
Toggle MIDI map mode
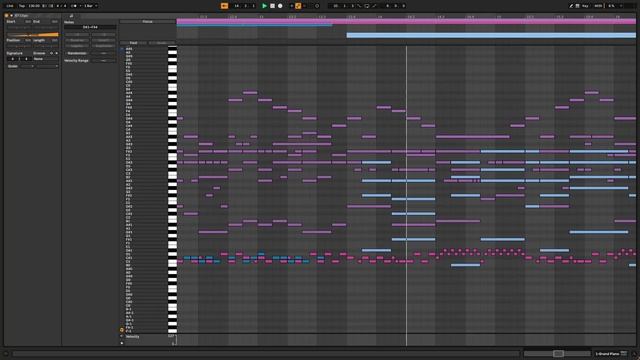(598, 6)
